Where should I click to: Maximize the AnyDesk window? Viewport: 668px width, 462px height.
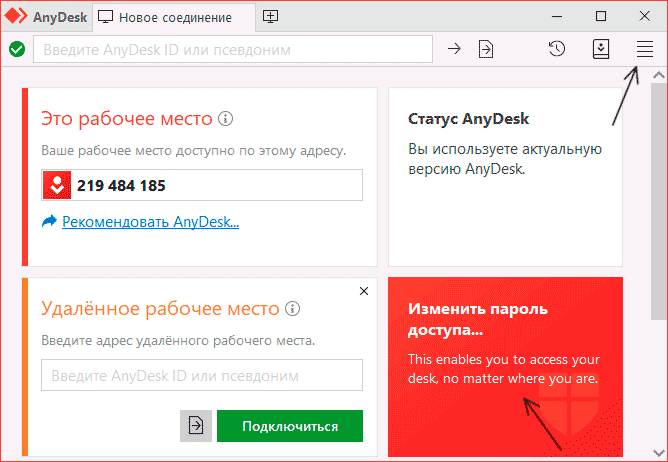(601, 16)
